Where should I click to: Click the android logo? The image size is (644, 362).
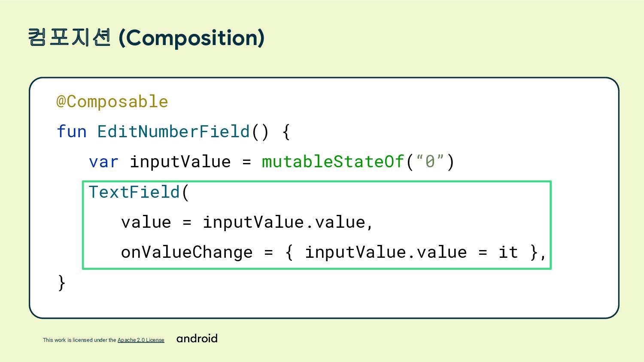[x=197, y=338]
